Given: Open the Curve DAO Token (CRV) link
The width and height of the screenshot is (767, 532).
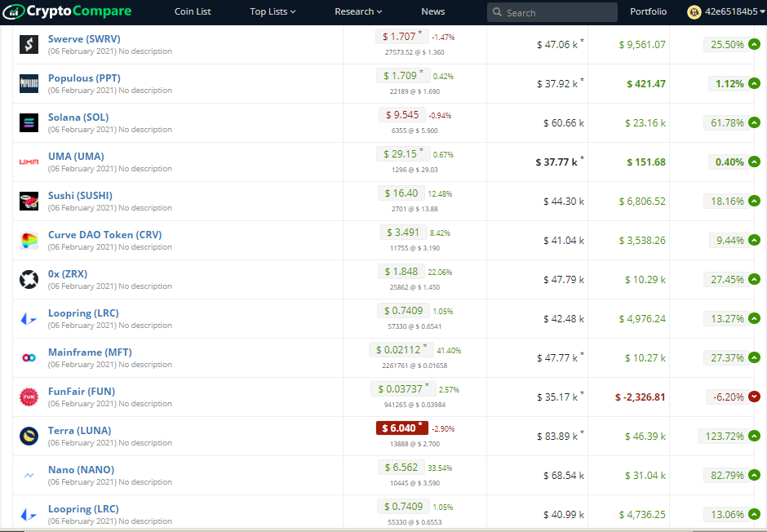Looking at the screenshot, I should [x=104, y=234].
